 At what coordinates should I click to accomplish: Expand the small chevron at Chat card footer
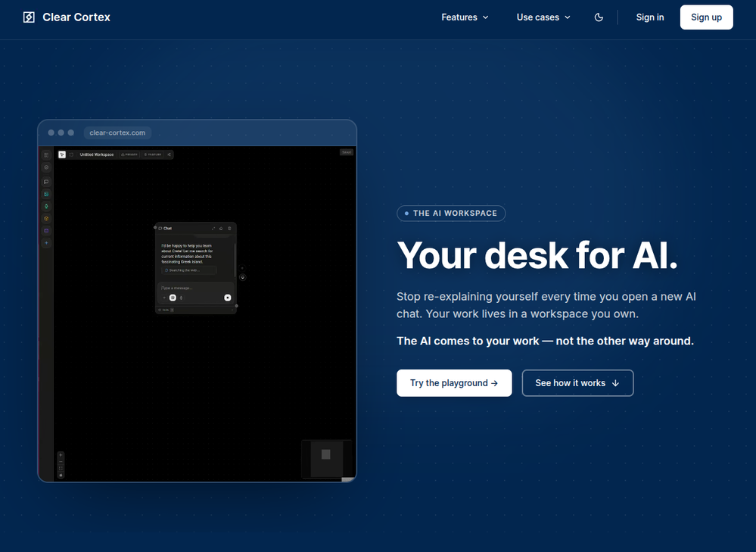pos(232,310)
